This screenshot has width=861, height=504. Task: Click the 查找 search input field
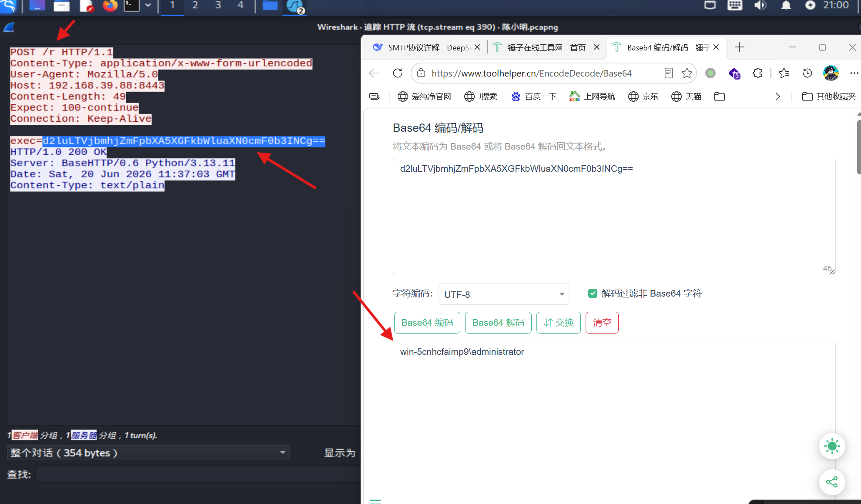pos(198,474)
